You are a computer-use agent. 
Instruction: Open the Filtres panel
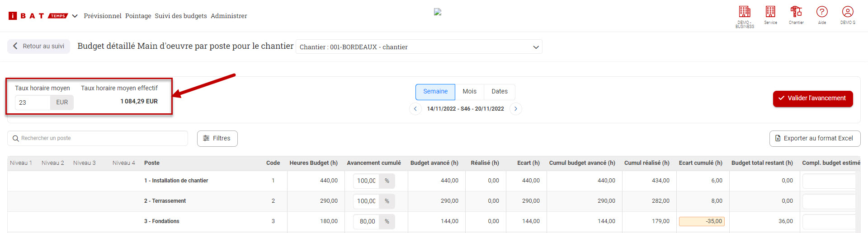coord(217,139)
